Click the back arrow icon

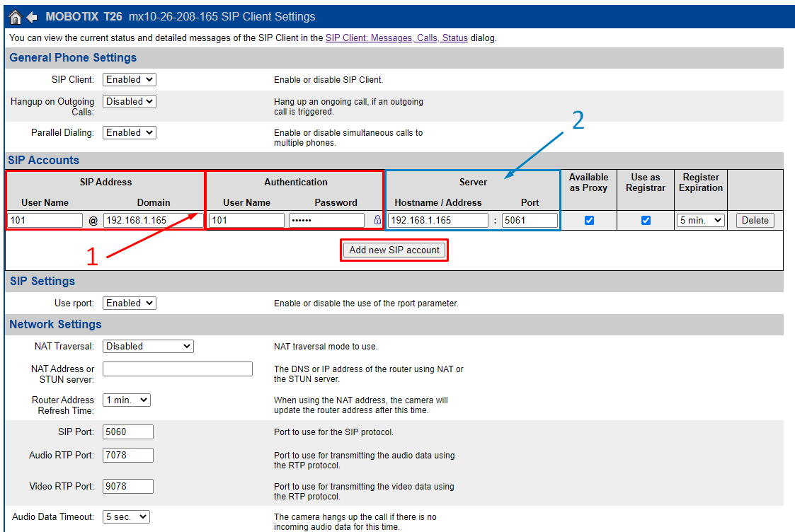pyautogui.click(x=32, y=17)
